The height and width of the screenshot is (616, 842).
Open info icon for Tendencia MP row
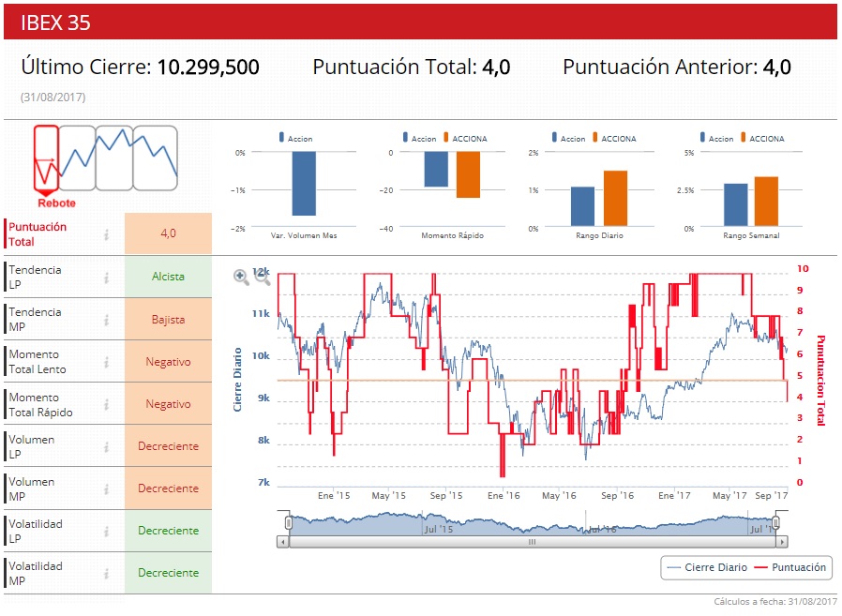click(106, 320)
